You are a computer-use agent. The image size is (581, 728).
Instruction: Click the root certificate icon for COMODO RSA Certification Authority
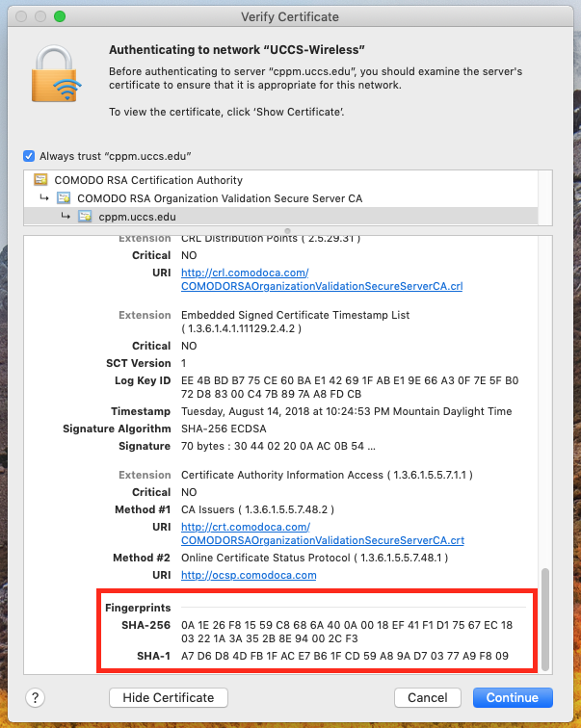[x=40, y=180]
